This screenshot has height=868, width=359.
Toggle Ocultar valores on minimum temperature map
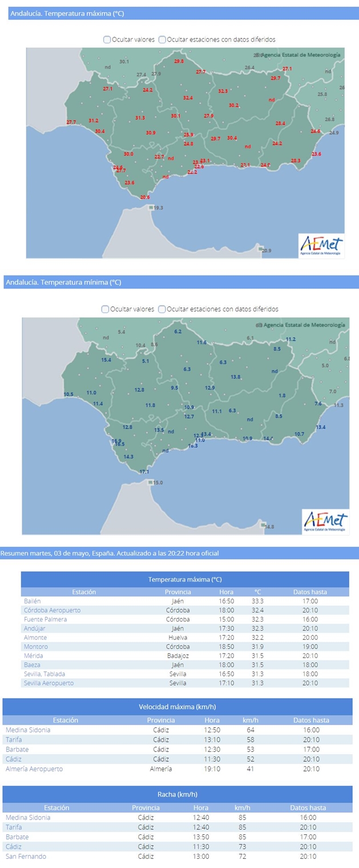[x=105, y=309]
